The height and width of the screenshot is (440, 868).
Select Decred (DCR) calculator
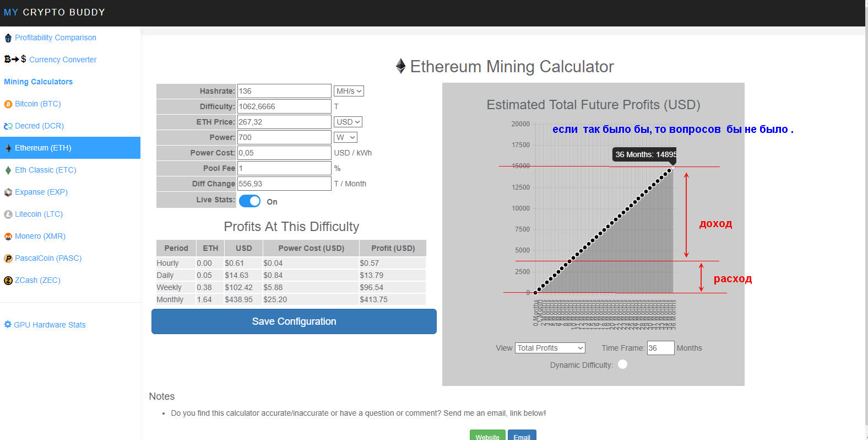coord(40,126)
